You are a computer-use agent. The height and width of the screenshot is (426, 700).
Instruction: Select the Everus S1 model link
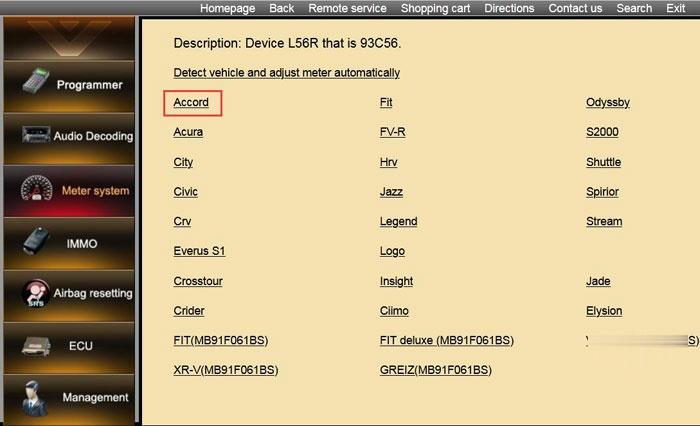click(x=199, y=251)
